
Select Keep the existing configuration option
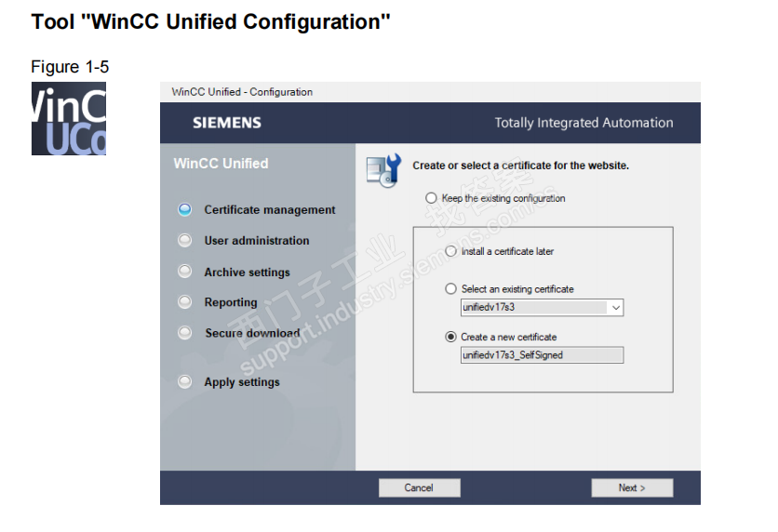pyautogui.click(x=431, y=198)
